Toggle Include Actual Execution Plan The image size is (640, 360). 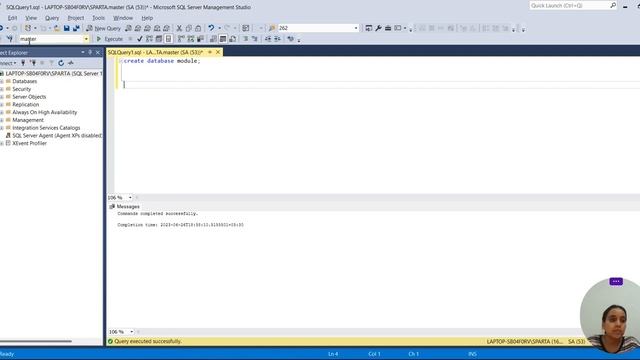[181, 39]
